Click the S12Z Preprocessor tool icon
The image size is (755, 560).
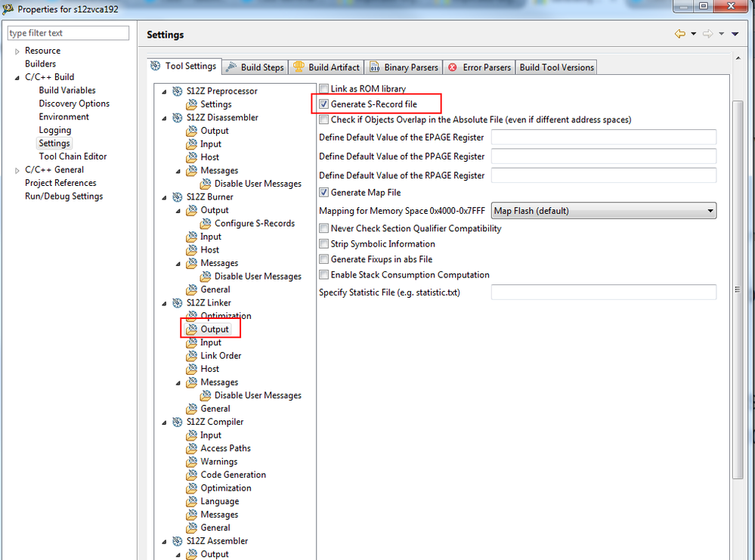[x=178, y=91]
